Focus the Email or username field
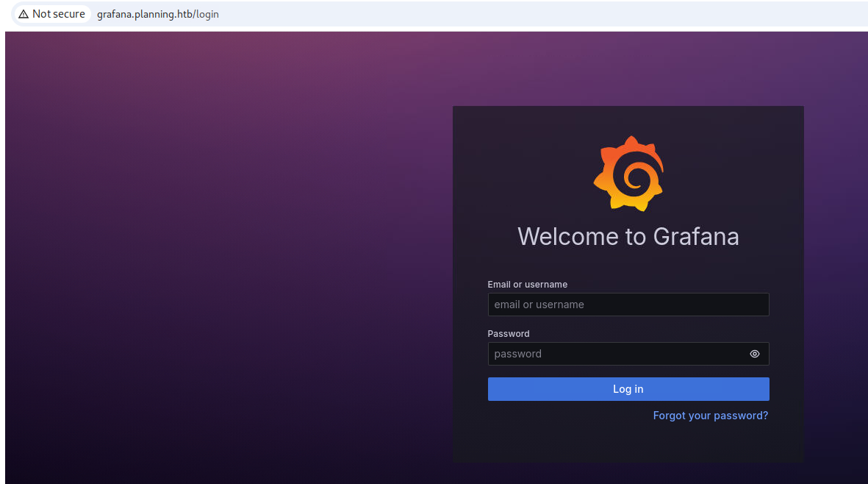The image size is (868, 484). (x=628, y=305)
